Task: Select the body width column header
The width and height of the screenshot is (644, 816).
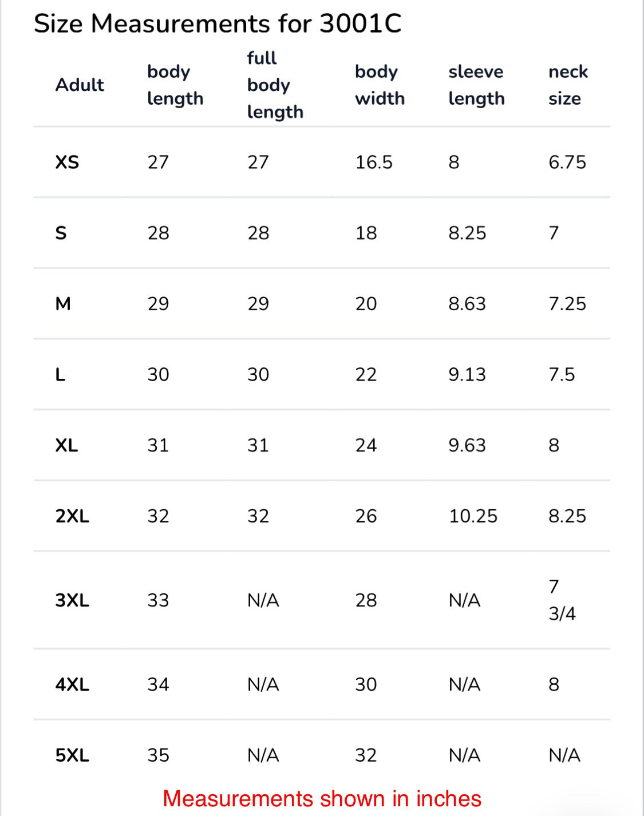Action: click(380, 85)
